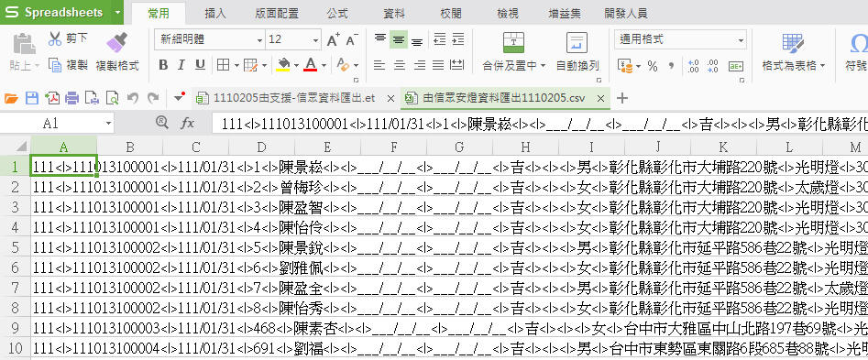The width and height of the screenshot is (868, 360).
Task: Open the 插入 (Insert) ribbon tab
Action: click(x=215, y=13)
